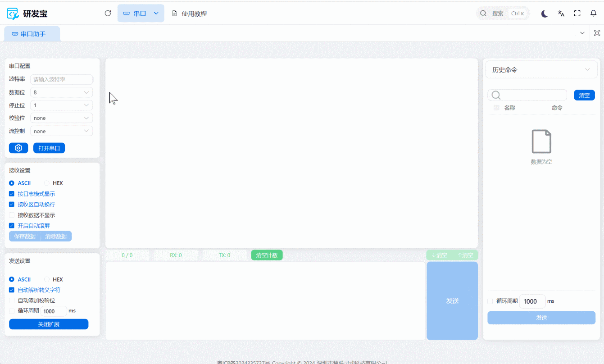This screenshot has width=604, height=364.
Task: Open serial settings via the gear icon
Action: [x=18, y=148]
